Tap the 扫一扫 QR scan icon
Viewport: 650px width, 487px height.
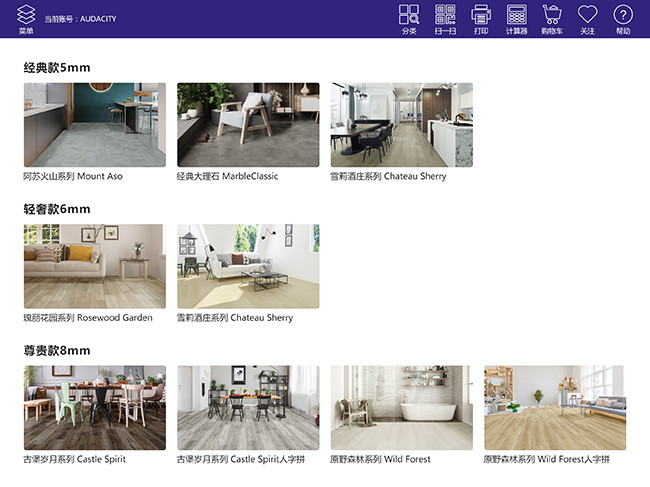445,16
